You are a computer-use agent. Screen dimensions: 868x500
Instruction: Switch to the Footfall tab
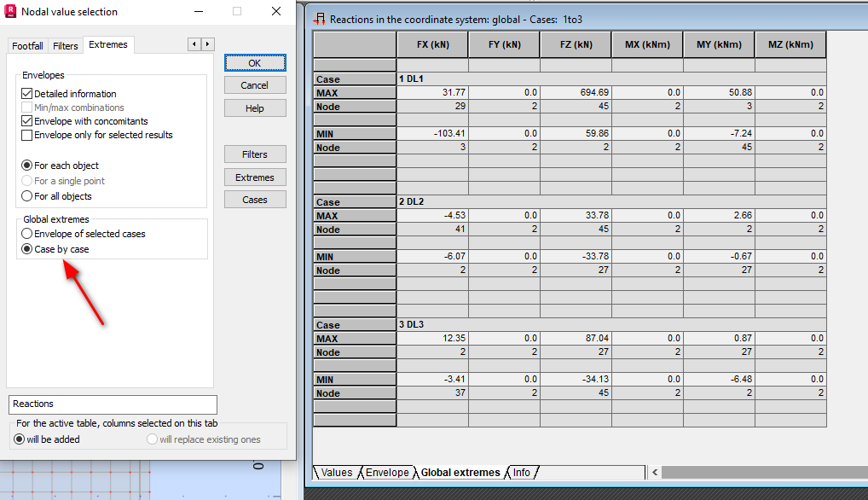click(x=26, y=46)
